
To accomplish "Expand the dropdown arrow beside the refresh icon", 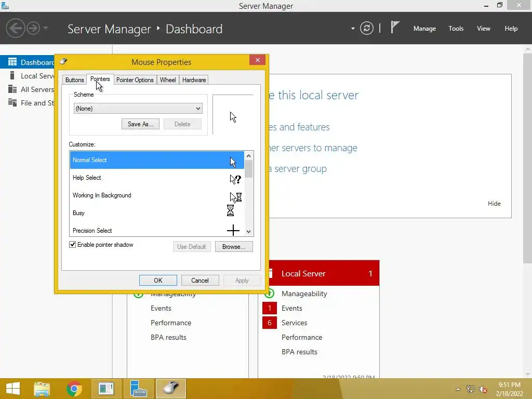I will pos(353,29).
